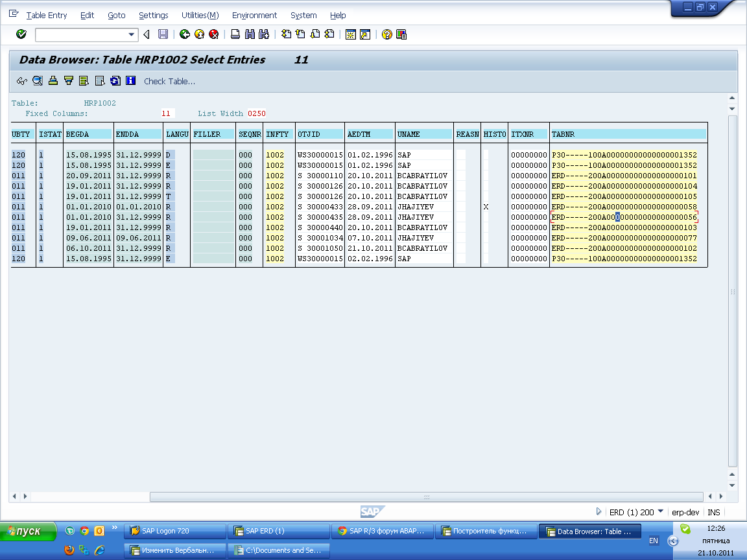Click the Create New Session icon
Viewport: 747px width, 560px height.
(351, 35)
